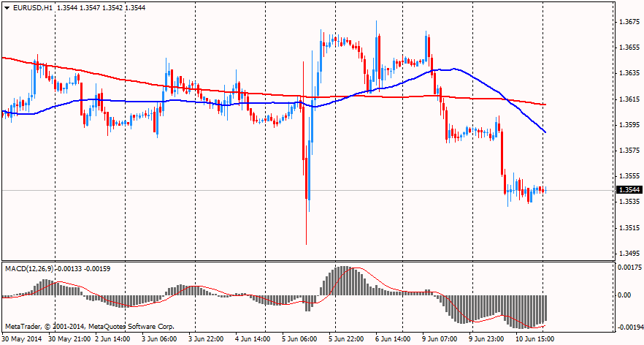This screenshot has height=345, width=644.
Task: Click the dropdown triangle beside EURUSD,H1
Action: tap(6, 7)
